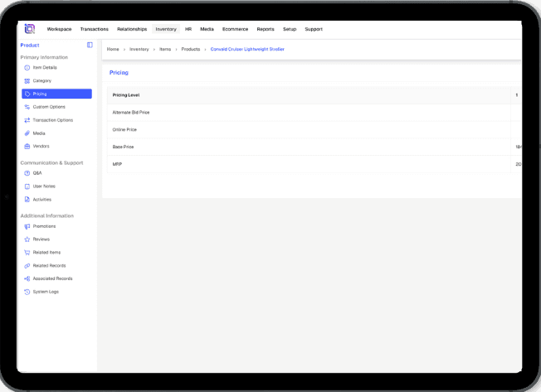Go to Transaction Options section
The image size is (541, 392).
(x=53, y=120)
